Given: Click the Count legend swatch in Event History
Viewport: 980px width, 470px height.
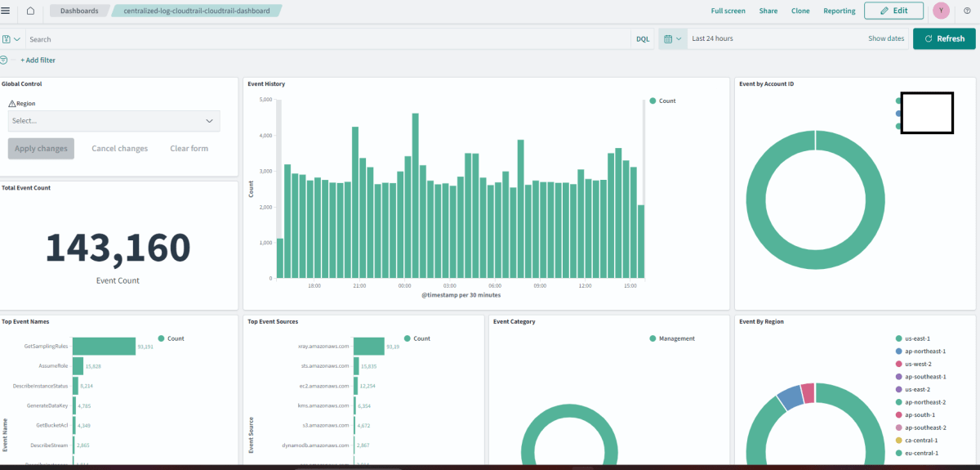Looking at the screenshot, I should coord(653,101).
